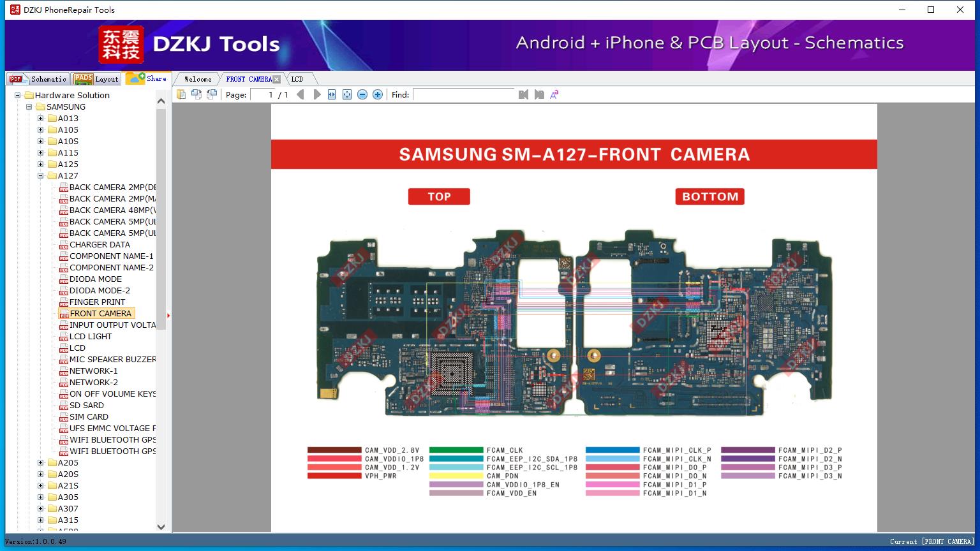Open COMPONENT NAME-1 document
980x551 pixels.
[112, 256]
